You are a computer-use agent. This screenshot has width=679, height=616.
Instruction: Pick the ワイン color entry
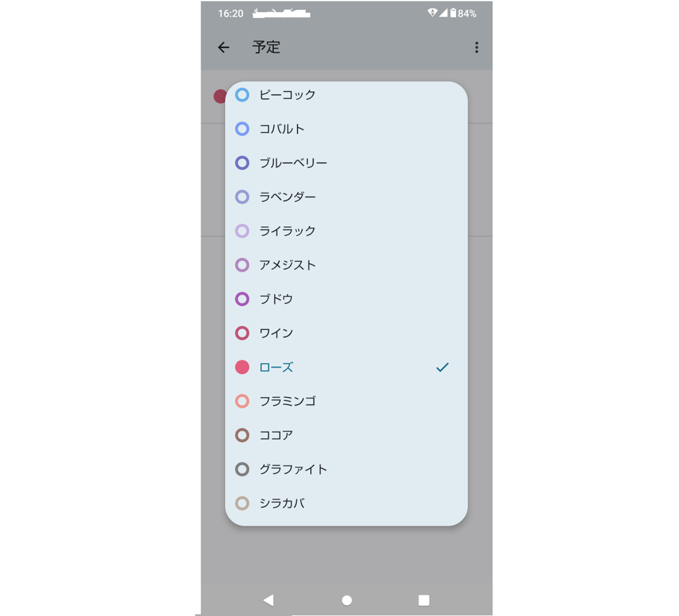[x=346, y=333]
